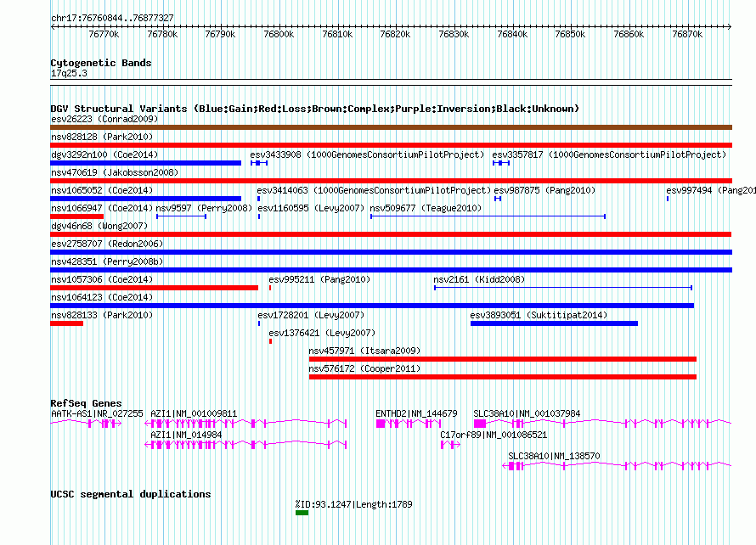
Task: Click the blue dgv3292n100 Coe2014 gain bar
Action: tap(145, 163)
